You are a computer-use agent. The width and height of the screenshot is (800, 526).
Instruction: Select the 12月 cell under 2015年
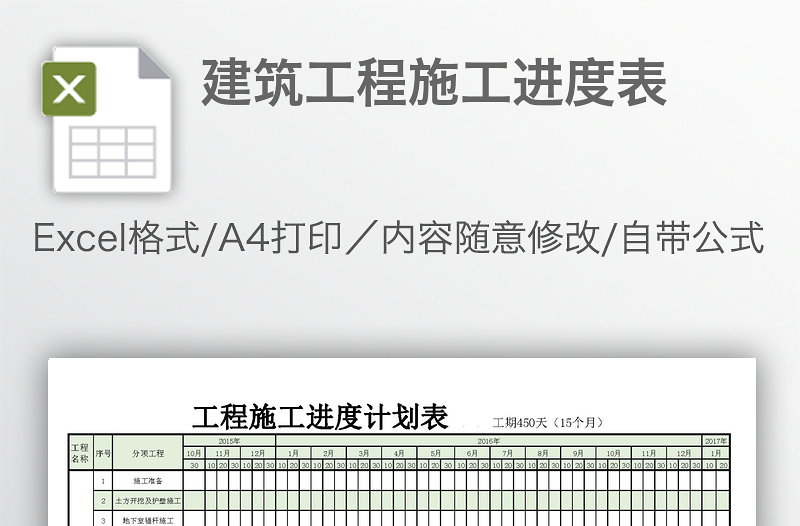point(258,453)
